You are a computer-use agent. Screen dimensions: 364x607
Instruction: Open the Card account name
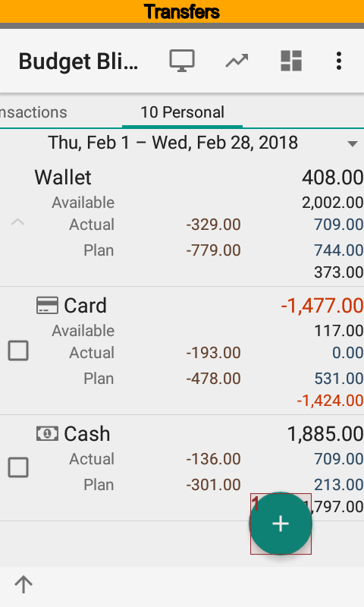[85, 306]
